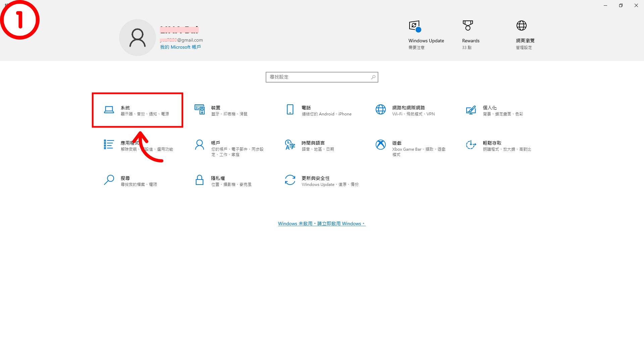644x349 pixels.
Task: Click the Wi-Fi、飛航模式、VPN description
Action: coord(414,114)
